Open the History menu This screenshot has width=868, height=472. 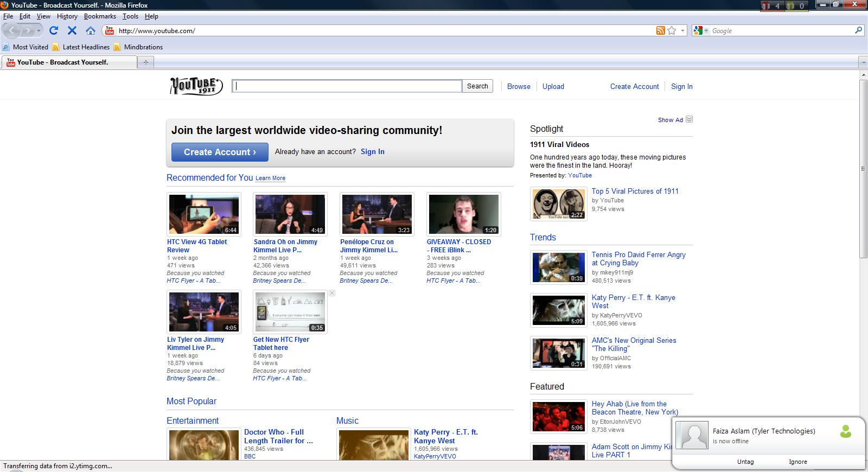click(x=67, y=16)
